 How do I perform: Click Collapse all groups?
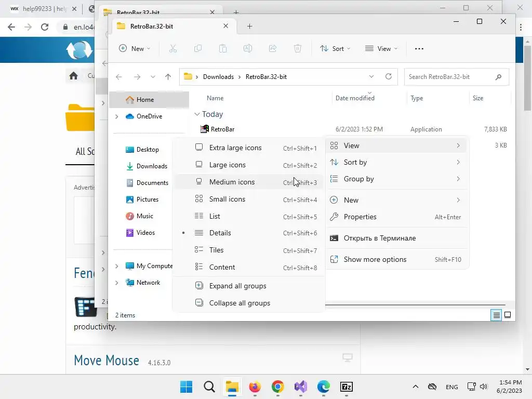click(x=250, y=303)
